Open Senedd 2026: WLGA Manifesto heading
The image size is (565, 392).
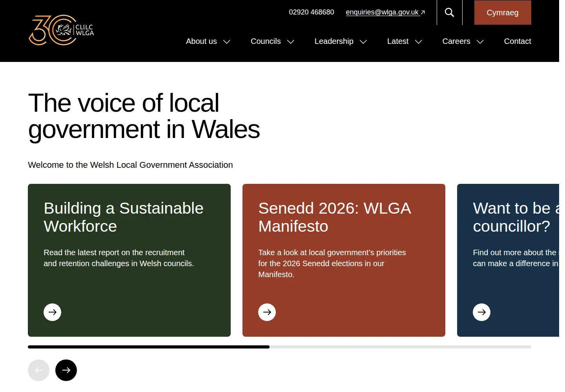pyautogui.click(x=335, y=217)
